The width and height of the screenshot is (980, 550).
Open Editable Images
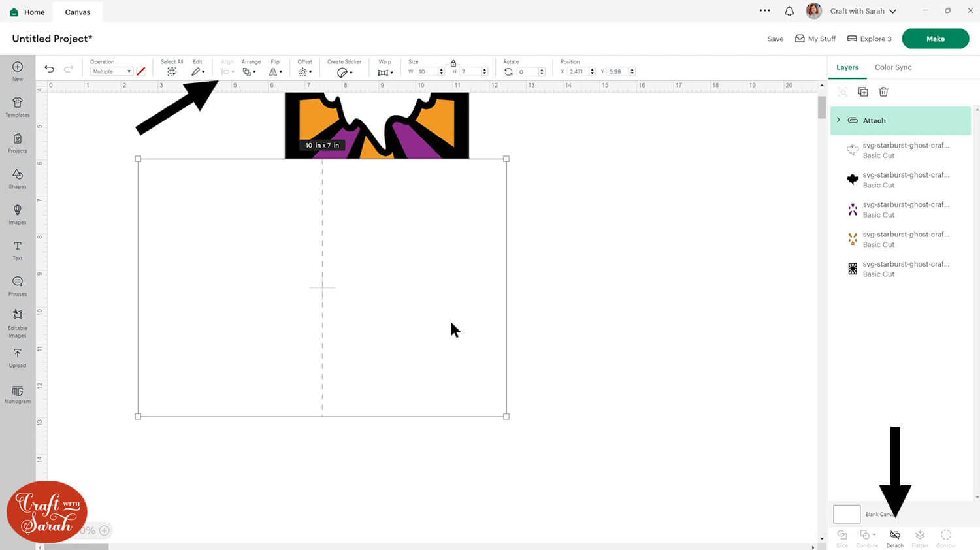coord(18,323)
